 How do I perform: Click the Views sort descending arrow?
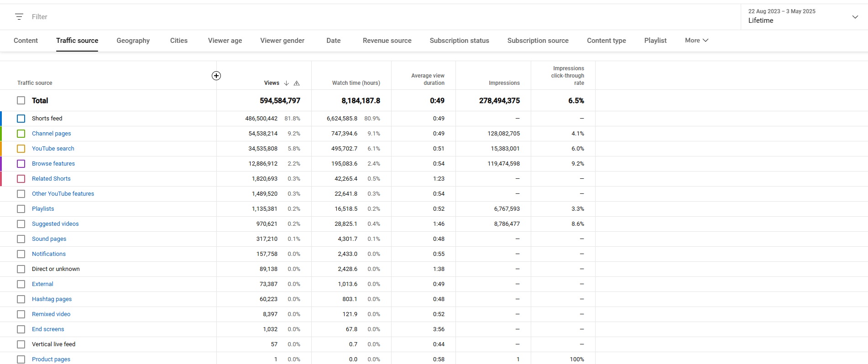tap(286, 83)
